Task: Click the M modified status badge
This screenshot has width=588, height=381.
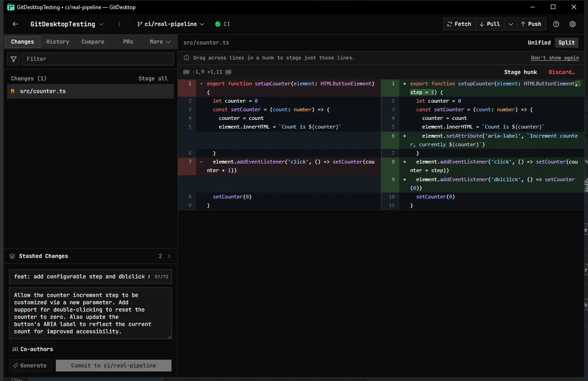Action: 13,91
